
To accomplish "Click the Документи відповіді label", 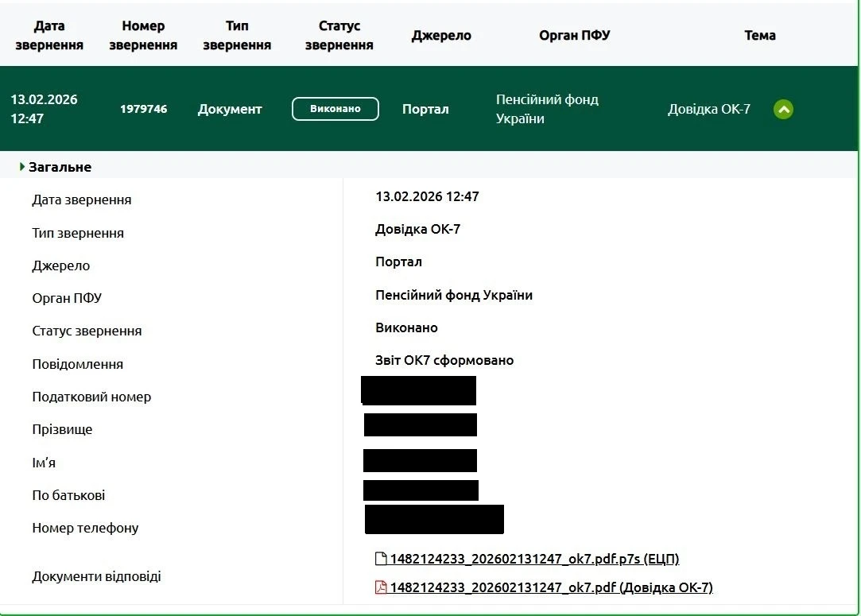I will point(96,576).
